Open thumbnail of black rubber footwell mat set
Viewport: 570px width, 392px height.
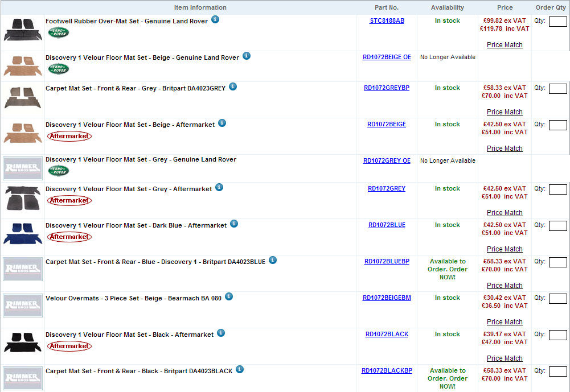[23, 30]
